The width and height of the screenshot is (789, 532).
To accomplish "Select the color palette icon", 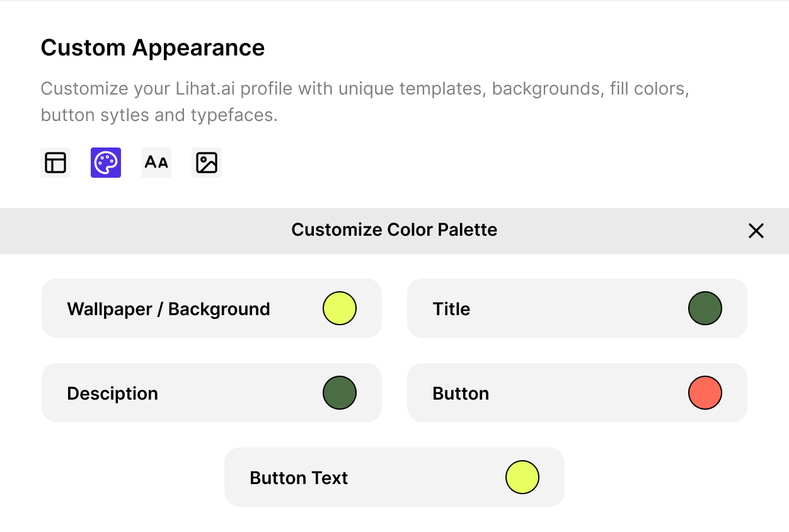I will (x=106, y=163).
